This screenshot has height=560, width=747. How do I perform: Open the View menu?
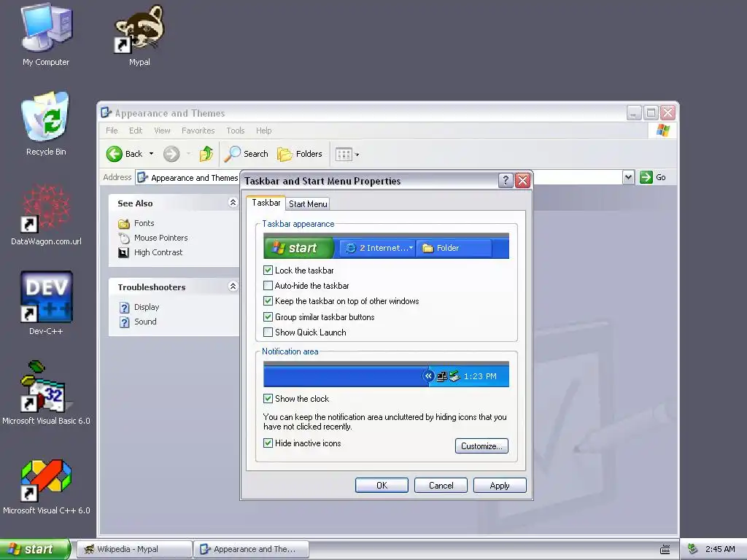(x=162, y=131)
